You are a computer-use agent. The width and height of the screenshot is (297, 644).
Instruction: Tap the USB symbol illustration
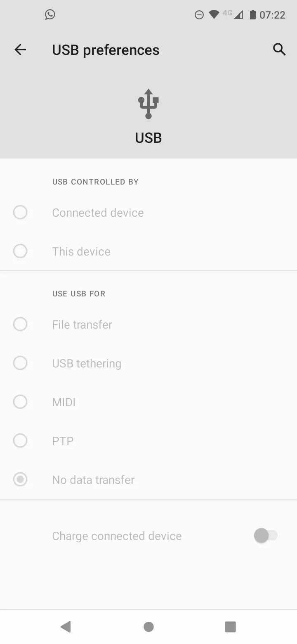tap(148, 103)
